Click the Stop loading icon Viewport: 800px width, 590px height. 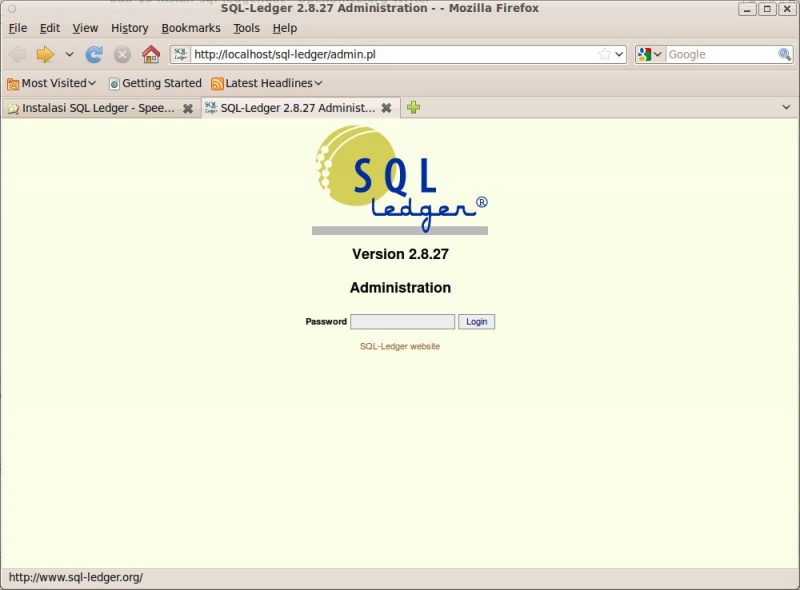(122, 54)
